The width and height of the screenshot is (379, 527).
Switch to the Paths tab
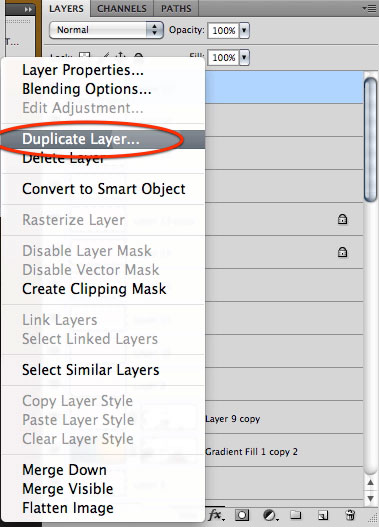pyautogui.click(x=176, y=8)
